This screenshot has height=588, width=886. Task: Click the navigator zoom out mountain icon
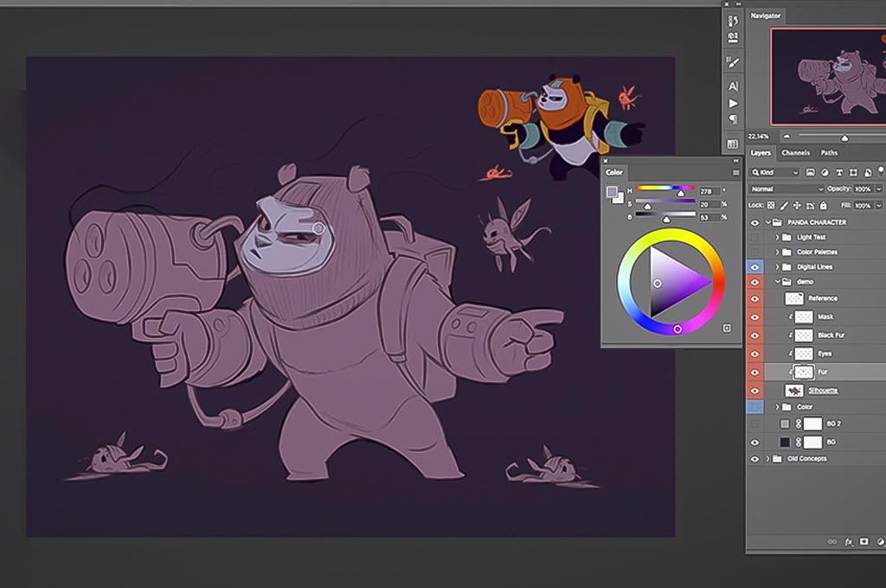pos(786,136)
